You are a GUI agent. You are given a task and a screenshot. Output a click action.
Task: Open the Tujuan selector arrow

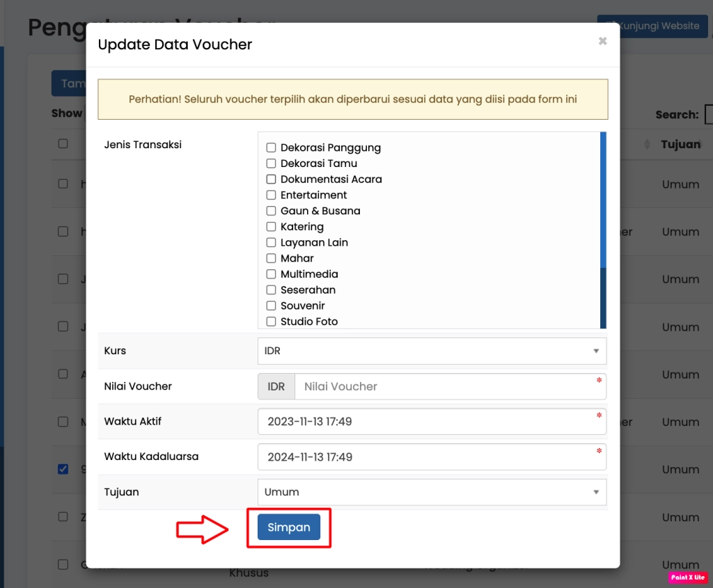(596, 492)
